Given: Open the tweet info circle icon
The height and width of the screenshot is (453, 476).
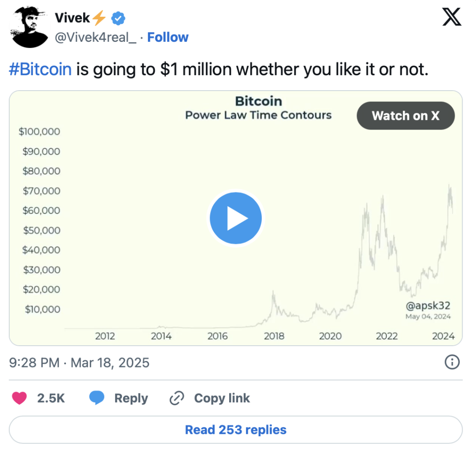Looking at the screenshot, I should pos(452,362).
